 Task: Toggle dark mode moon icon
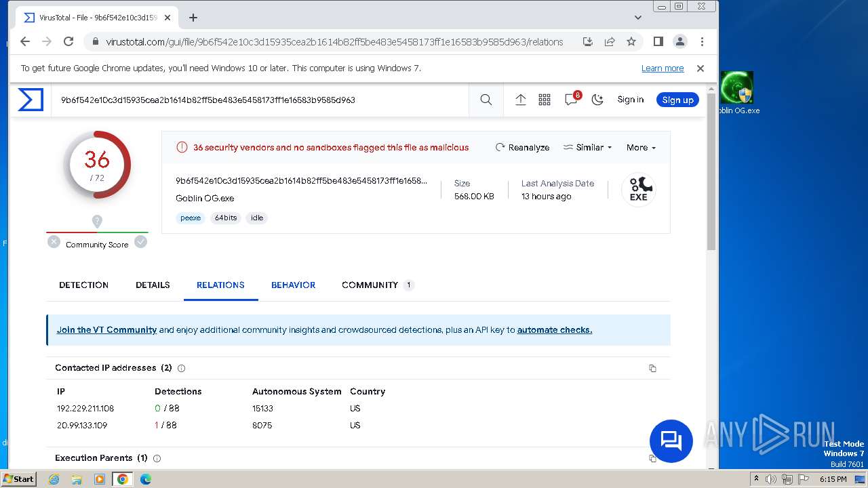tap(597, 100)
